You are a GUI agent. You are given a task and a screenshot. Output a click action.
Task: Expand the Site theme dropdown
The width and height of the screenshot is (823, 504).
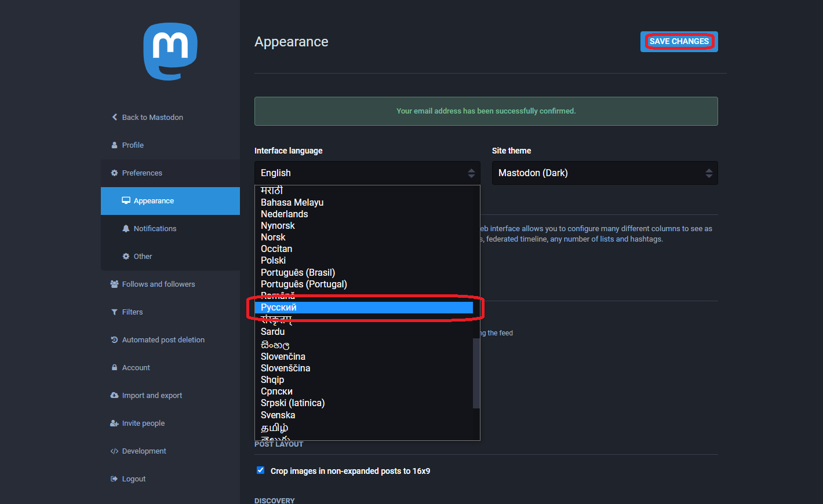click(x=604, y=173)
